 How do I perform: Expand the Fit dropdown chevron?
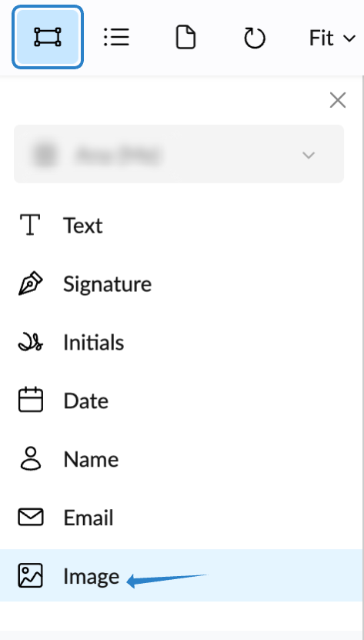pyautogui.click(x=349, y=39)
